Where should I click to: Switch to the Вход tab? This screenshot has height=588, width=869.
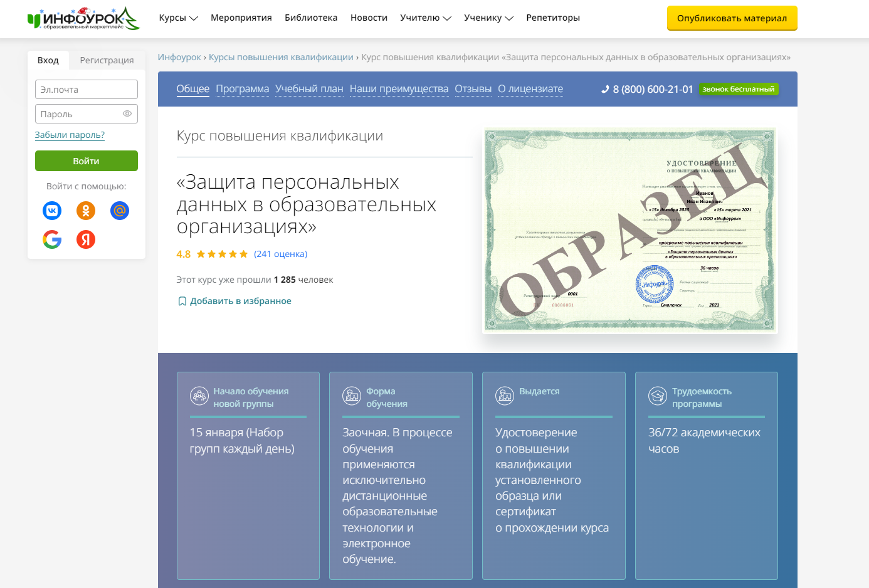[48, 60]
